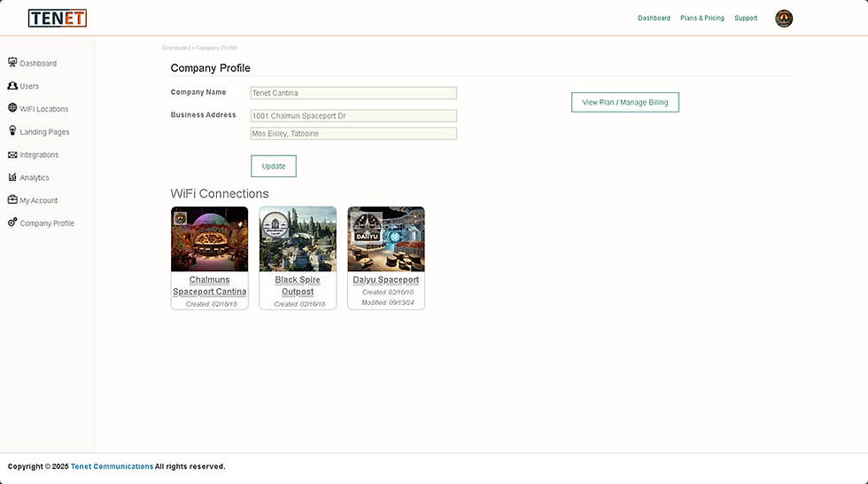Click the Dashboard monitor icon in sidebar
The image size is (868, 484).
(12, 62)
